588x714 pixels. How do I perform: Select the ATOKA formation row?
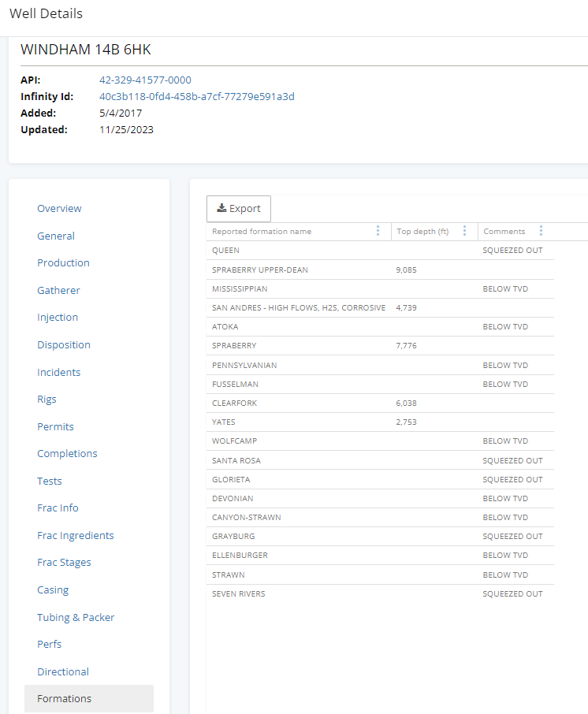pos(381,327)
